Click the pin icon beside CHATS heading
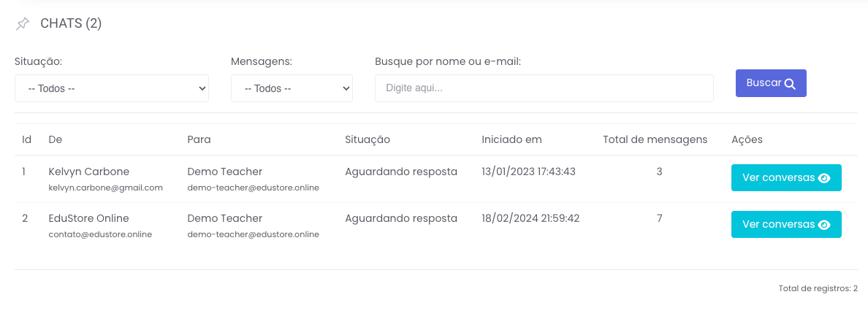Image resolution: width=868 pixels, height=316 pixels. click(x=23, y=24)
